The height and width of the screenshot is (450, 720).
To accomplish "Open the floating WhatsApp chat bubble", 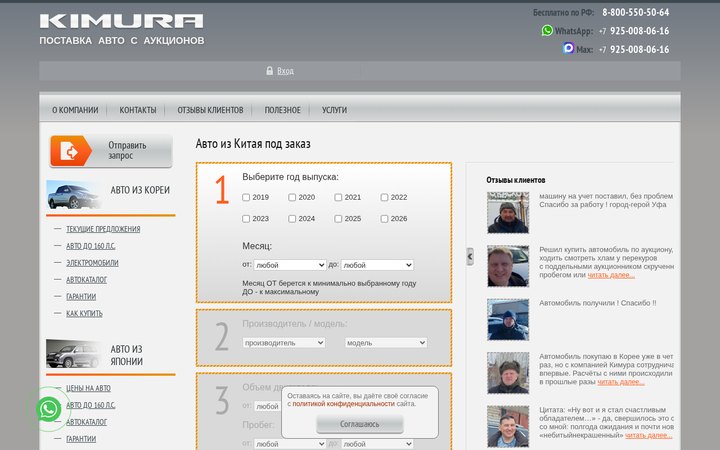I will coord(49,409).
